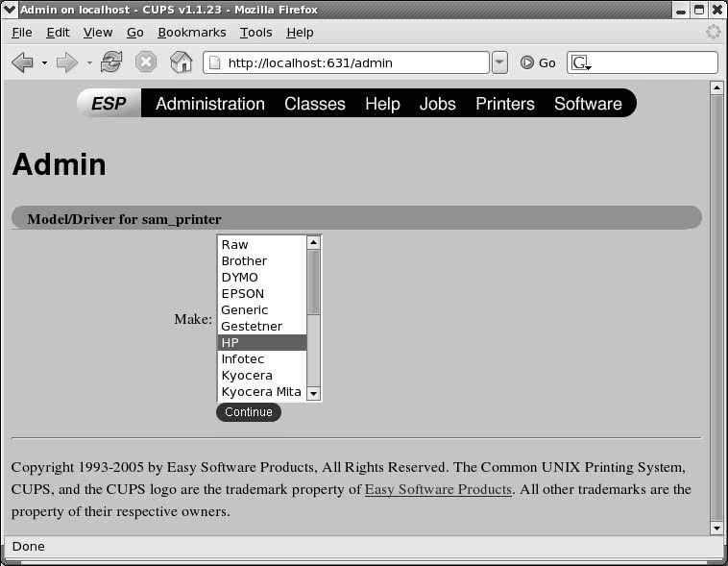Select DYMO in the Make list
The width and height of the screenshot is (728, 566).
point(262,278)
